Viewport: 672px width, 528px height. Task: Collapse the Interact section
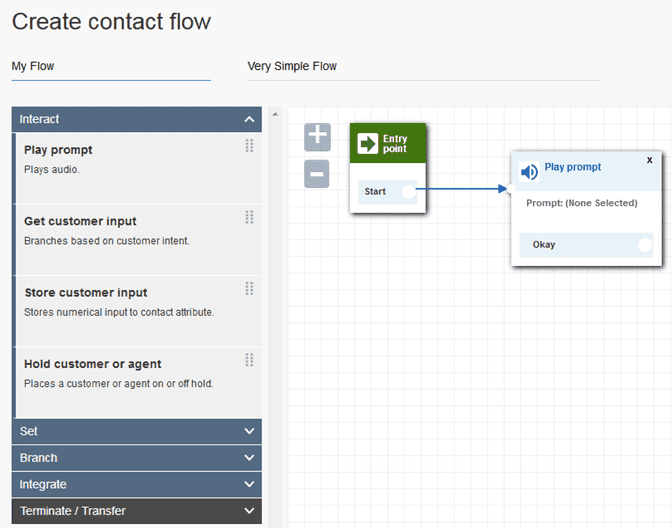coord(249,119)
